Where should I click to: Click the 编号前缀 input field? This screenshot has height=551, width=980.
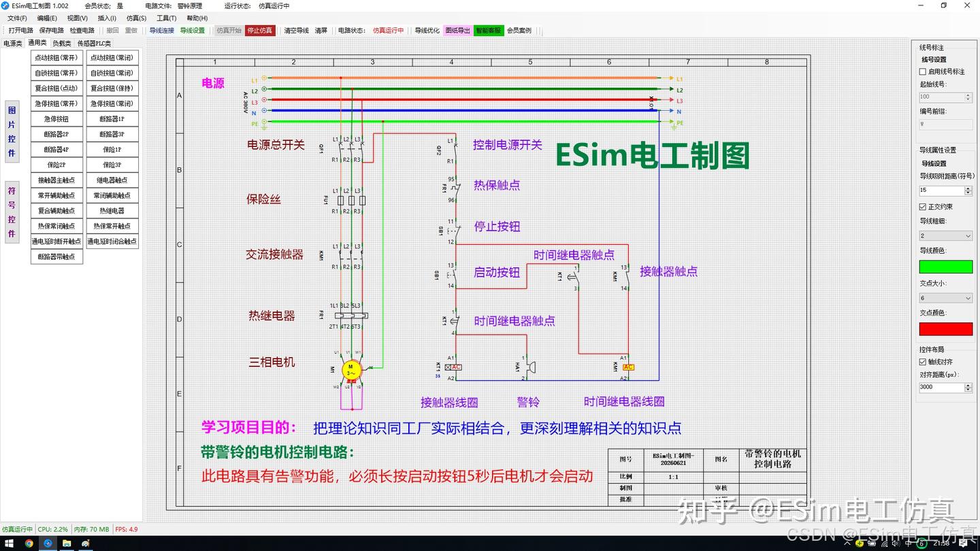[946, 124]
